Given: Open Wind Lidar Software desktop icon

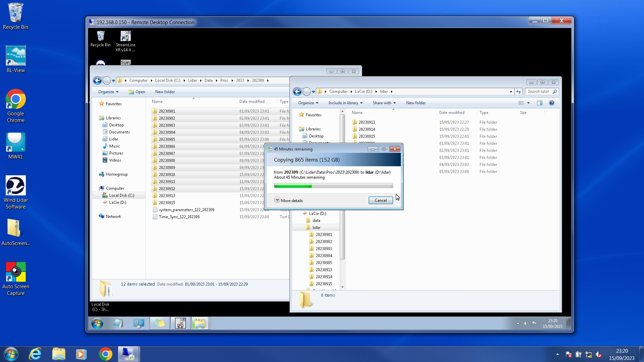Looking at the screenshot, I should point(15,192).
